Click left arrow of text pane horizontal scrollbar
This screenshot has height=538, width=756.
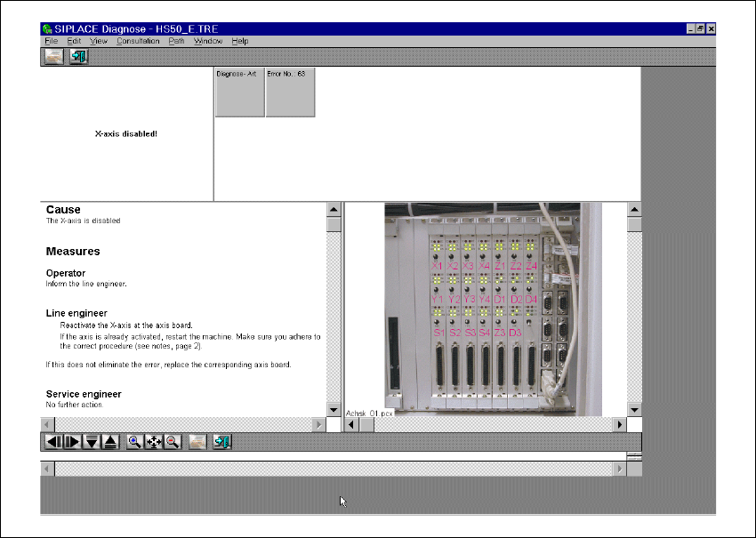coord(47,425)
